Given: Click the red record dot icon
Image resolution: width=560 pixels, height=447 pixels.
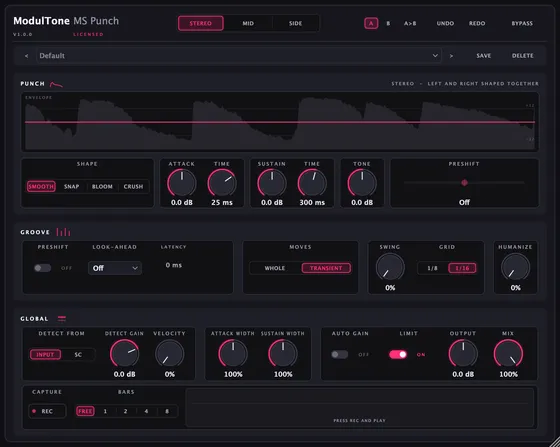Looking at the screenshot, I should tap(34, 411).
